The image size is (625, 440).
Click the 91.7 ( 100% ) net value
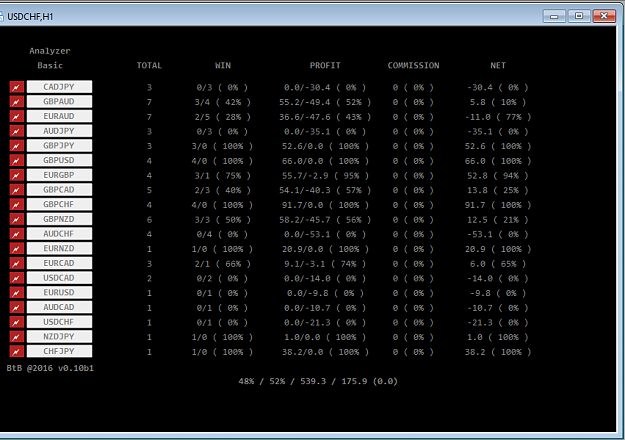pos(498,205)
